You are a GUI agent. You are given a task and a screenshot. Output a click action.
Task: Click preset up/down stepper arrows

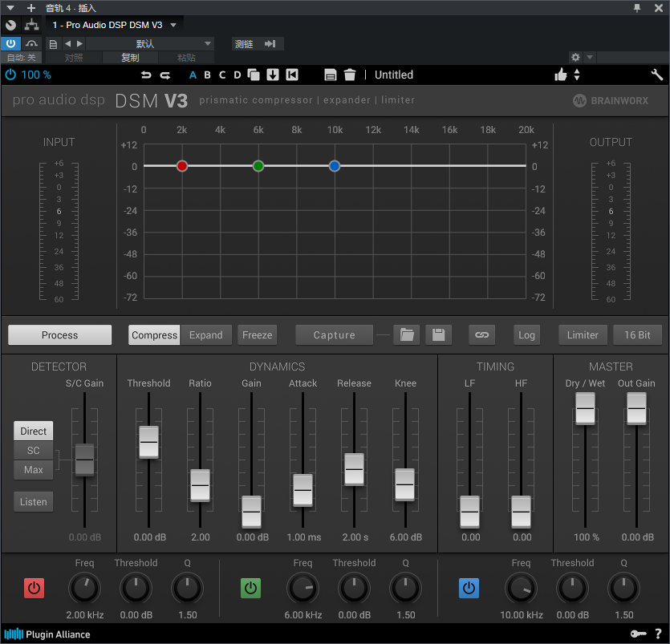[577, 75]
